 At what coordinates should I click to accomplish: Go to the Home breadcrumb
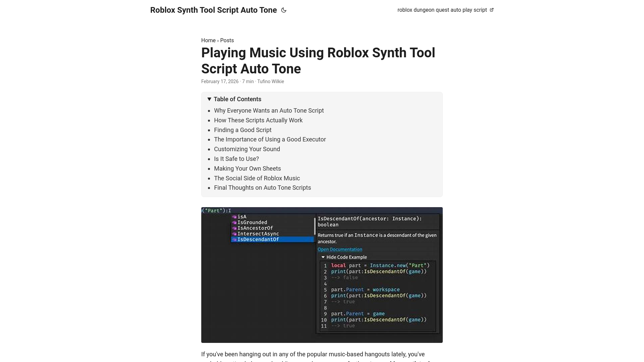[x=208, y=40]
